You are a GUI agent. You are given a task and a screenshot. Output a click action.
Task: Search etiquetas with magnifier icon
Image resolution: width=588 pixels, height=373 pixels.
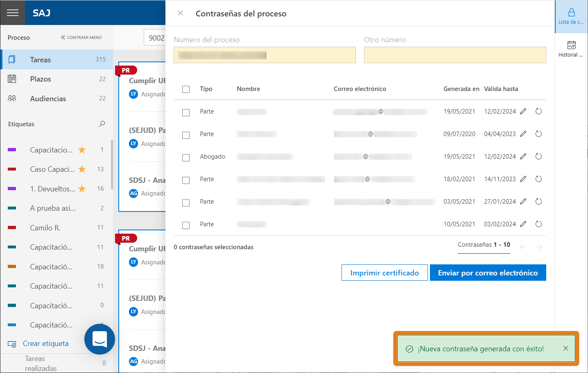[102, 124]
